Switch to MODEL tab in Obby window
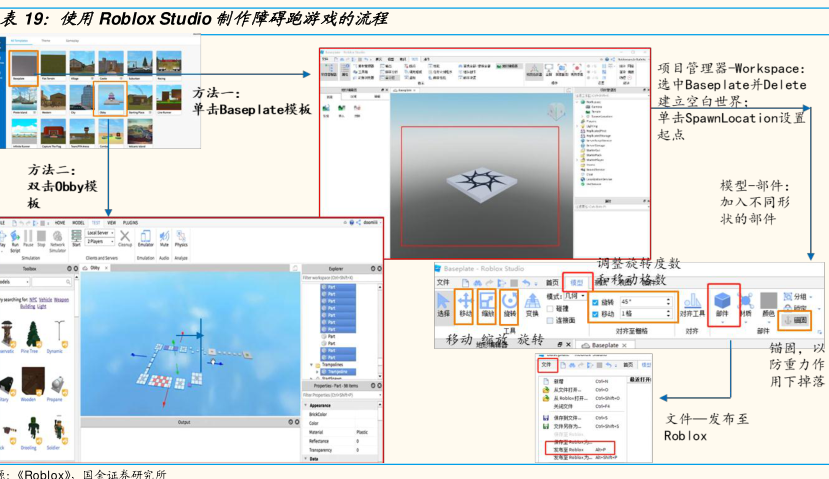This screenshot has width=829, height=479. pos(78,223)
